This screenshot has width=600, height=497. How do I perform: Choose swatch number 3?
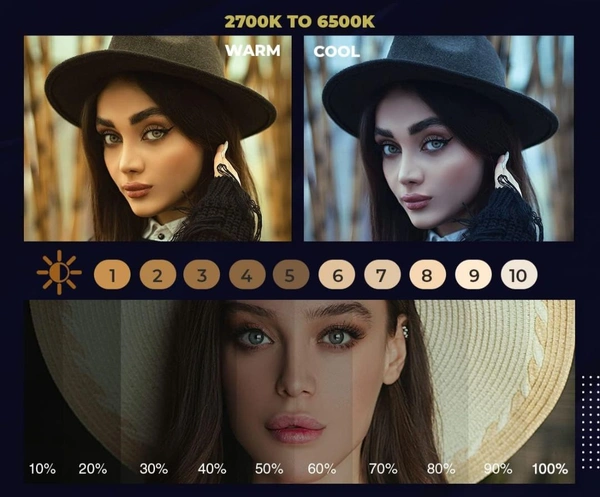(x=202, y=275)
